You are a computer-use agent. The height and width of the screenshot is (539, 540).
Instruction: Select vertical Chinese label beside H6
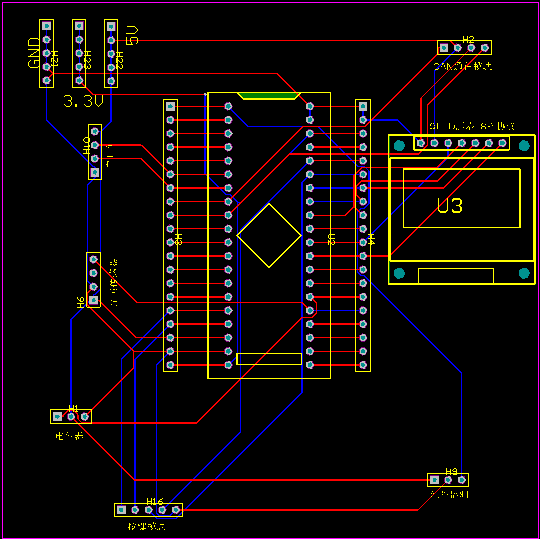pos(114,282)
